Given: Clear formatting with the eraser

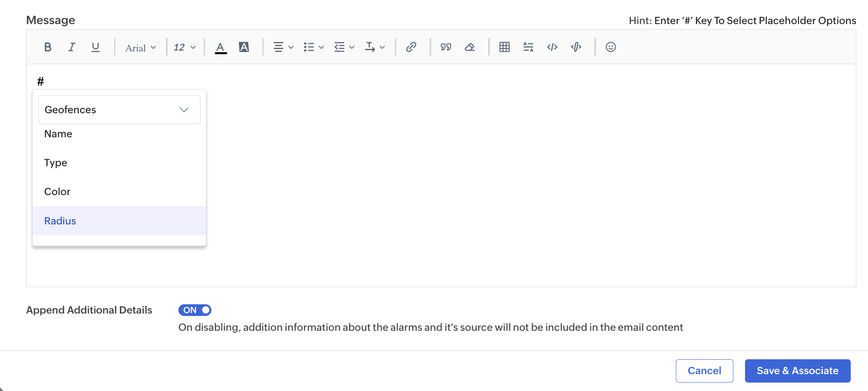Looking at the screenshot, I should click(x=470, y=47).
